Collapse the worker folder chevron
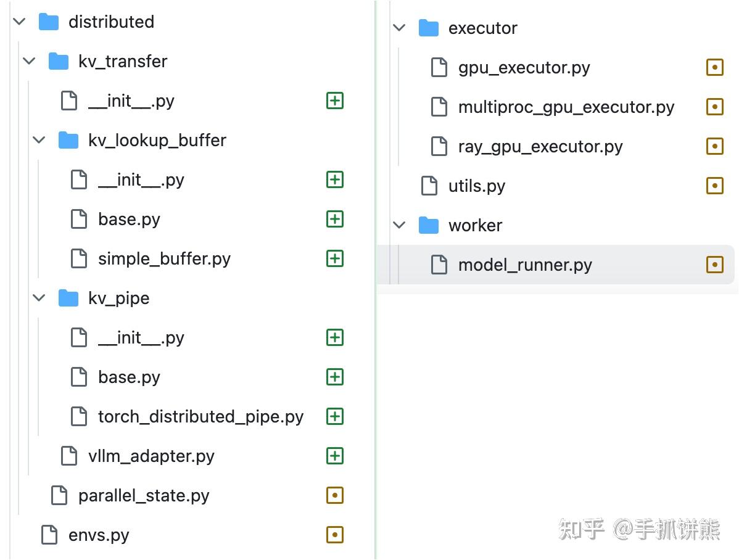 pos(399,225)
